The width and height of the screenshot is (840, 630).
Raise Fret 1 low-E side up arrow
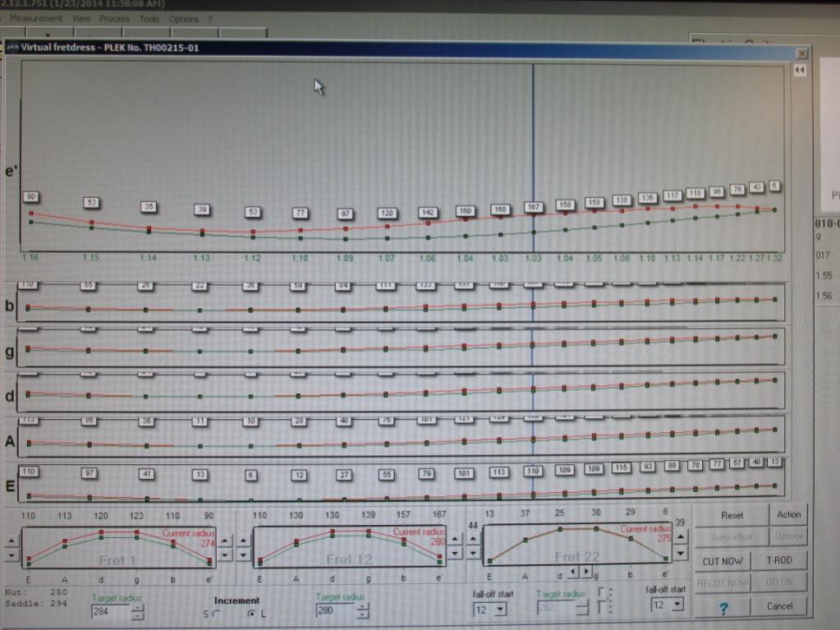point(11,541)
